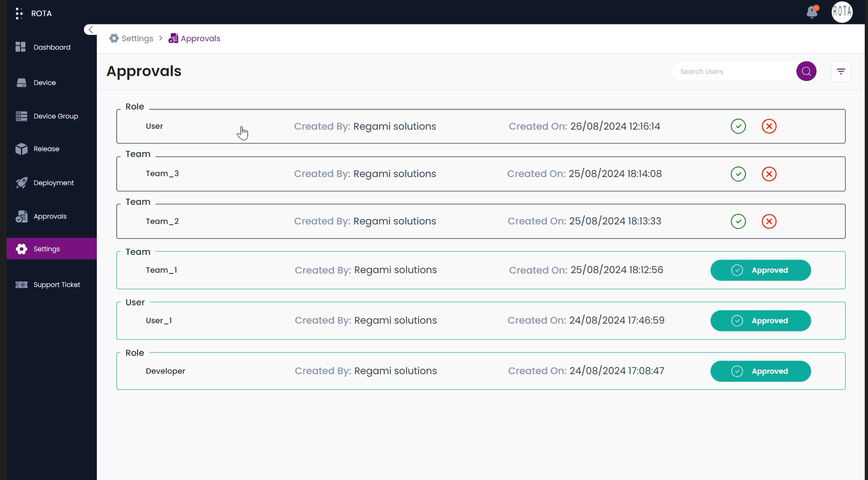The height and width of the screenshot is (480, 868).
Task: Click the Device sidebar icon
Action: (21, 83)
